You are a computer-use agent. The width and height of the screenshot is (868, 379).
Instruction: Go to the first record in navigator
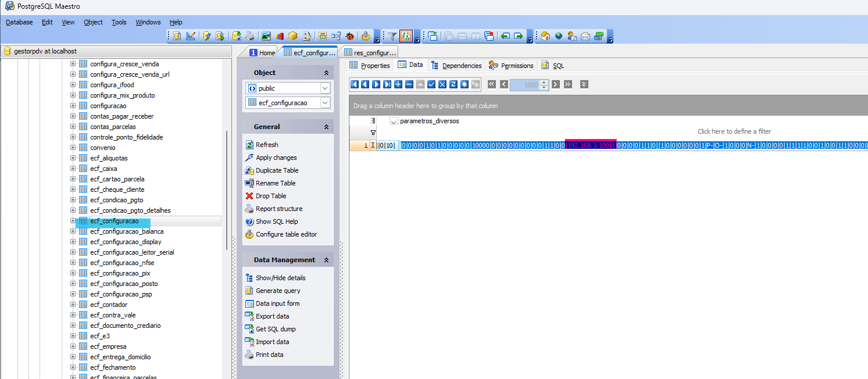point(354,84)
